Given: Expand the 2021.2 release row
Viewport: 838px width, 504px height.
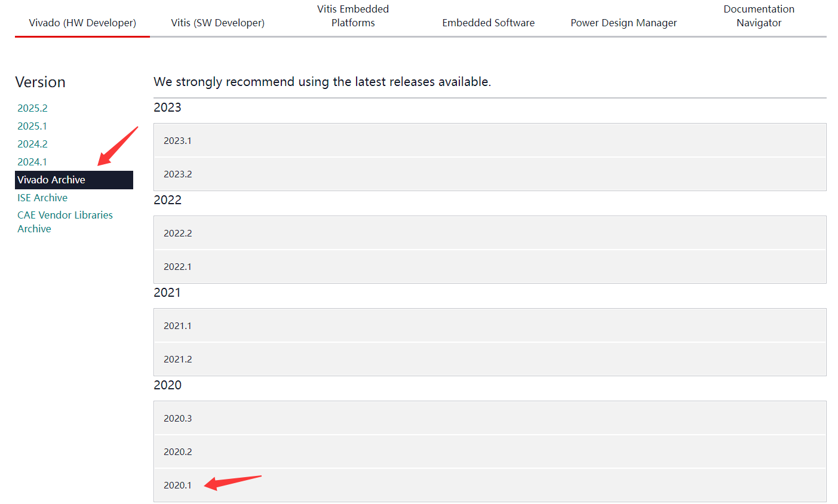Looking at the screenshot, I should tap(490, 359).
